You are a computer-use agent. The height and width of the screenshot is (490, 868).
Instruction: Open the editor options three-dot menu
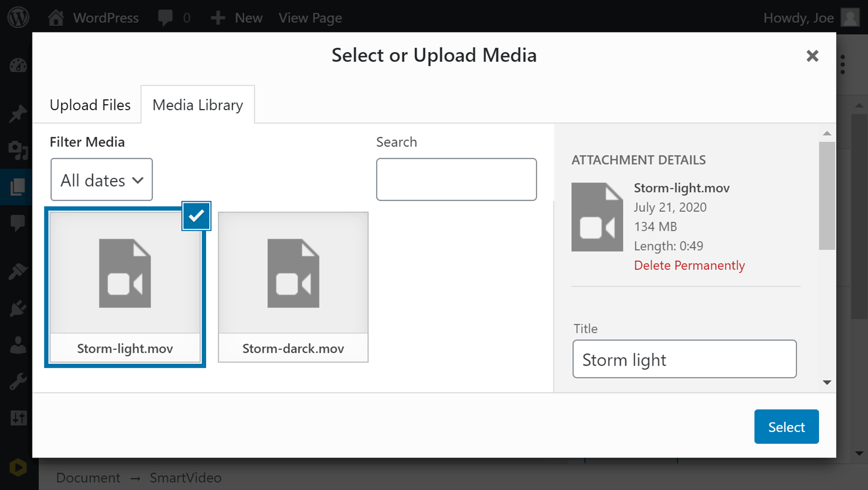pos(843,65)
